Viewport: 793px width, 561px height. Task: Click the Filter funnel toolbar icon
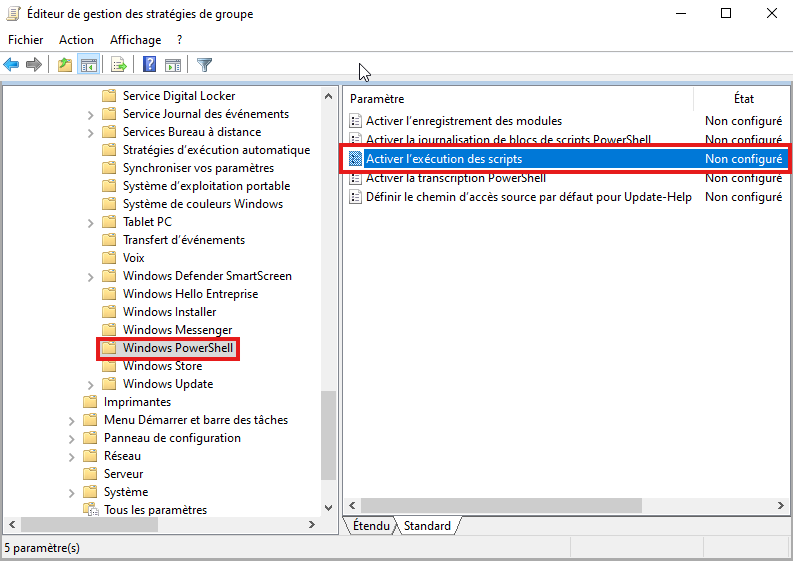[204, 65]
